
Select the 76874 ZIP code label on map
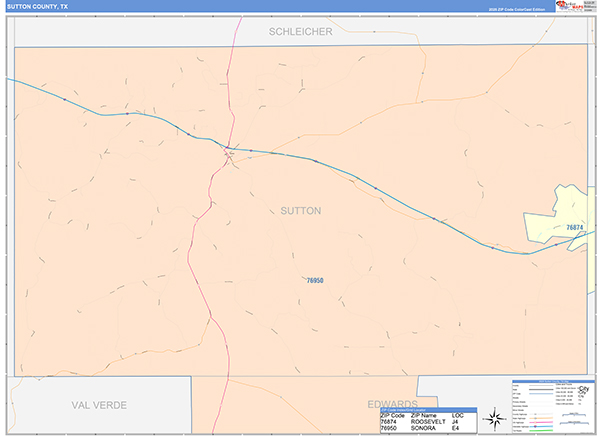575,228
